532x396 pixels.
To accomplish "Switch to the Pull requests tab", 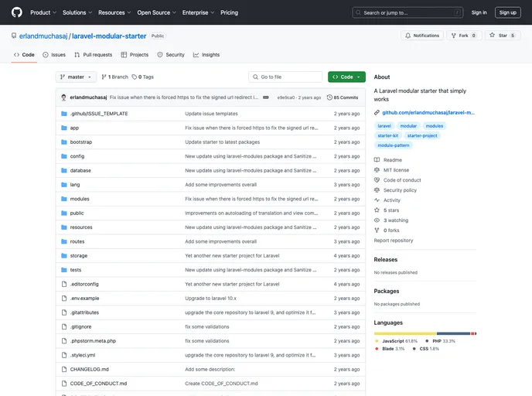I will 94,55.
